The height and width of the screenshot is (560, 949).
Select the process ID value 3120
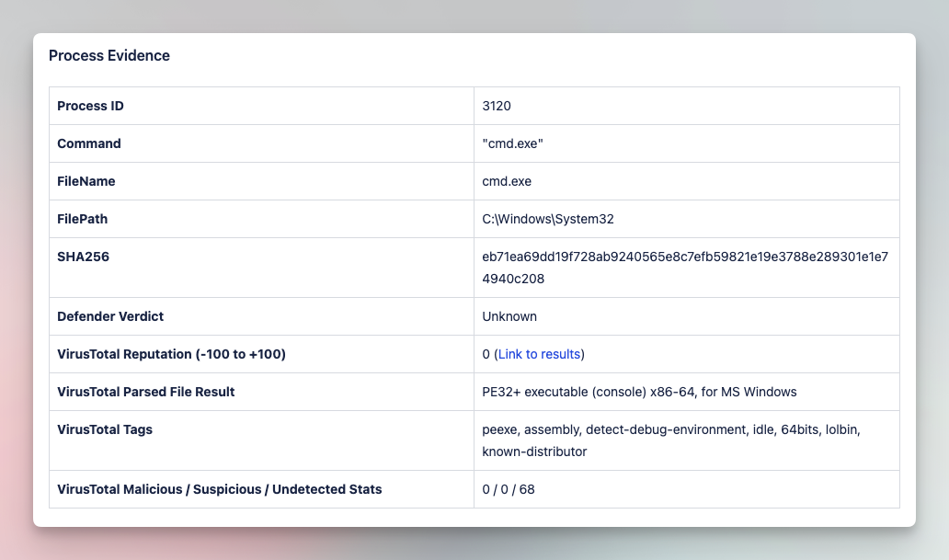(497, 106)
